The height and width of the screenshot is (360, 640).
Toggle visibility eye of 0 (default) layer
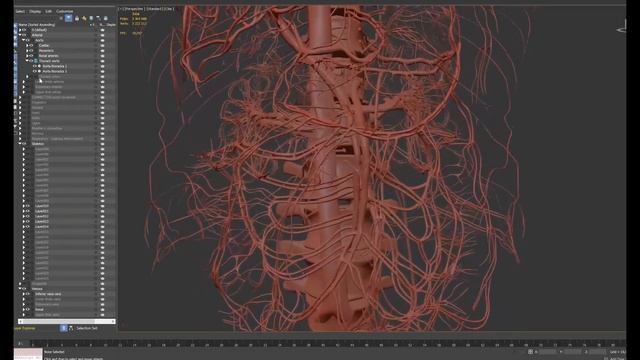(24, 30)
